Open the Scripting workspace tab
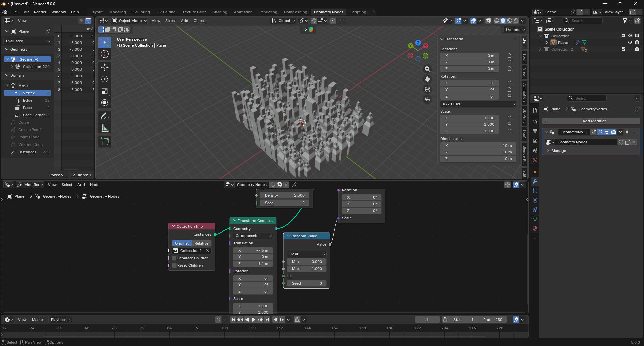Viewport: 644px width, 346px height. (358, 12)
